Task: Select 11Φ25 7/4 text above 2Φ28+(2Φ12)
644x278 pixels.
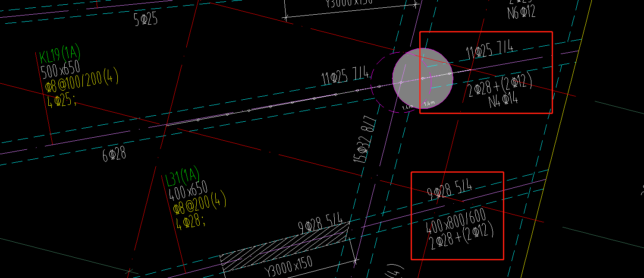Action: pyautogui.click(x=490, y=48)
